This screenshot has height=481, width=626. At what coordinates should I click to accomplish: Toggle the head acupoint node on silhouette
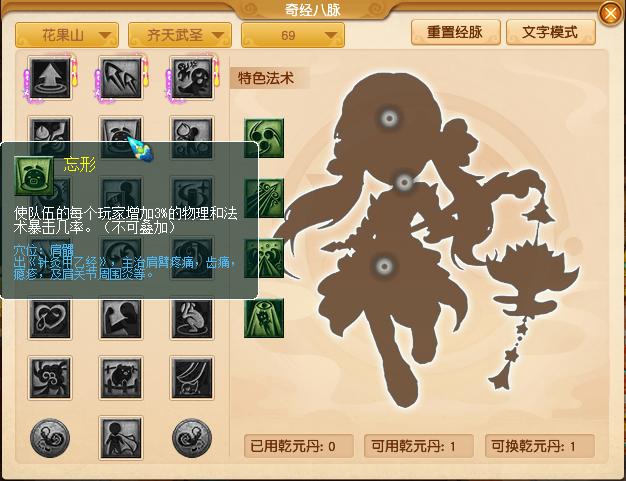[388, 119]
